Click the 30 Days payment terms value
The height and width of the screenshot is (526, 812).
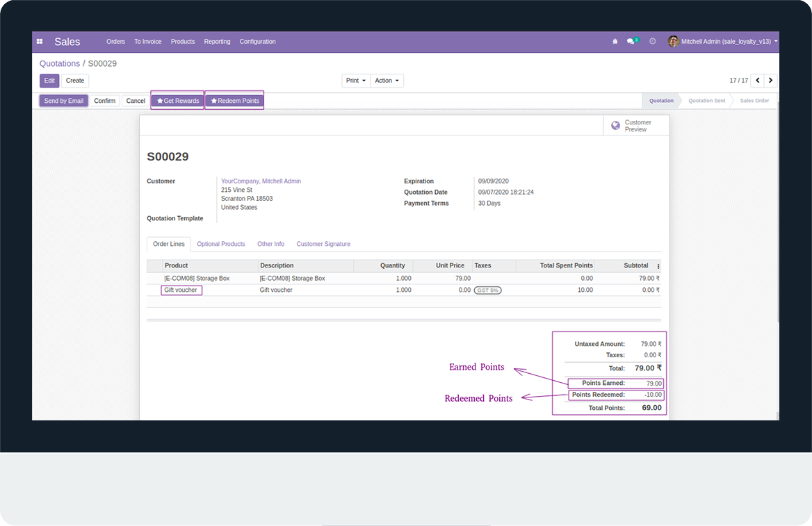[x=489, y=204]
